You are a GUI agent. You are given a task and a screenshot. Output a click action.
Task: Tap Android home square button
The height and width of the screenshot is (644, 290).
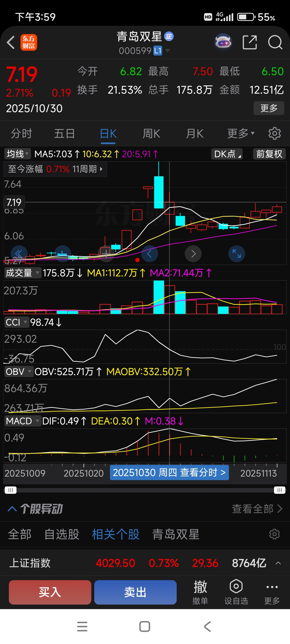145,627
